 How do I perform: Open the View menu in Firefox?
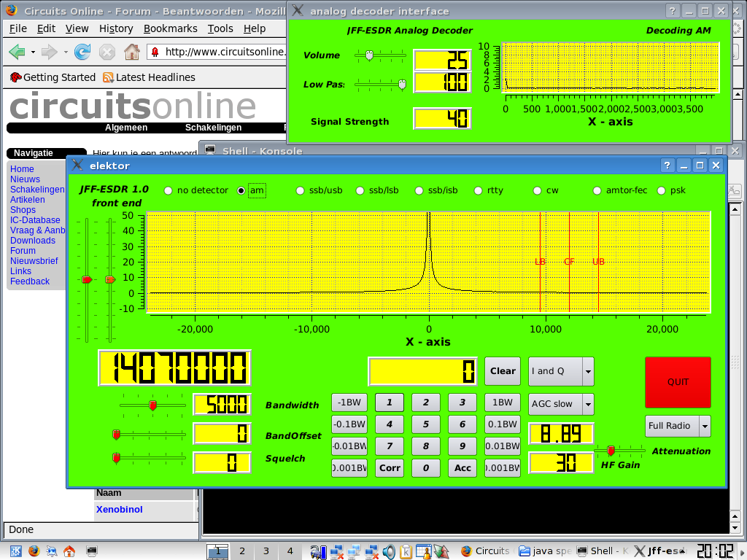click(77, 28)
